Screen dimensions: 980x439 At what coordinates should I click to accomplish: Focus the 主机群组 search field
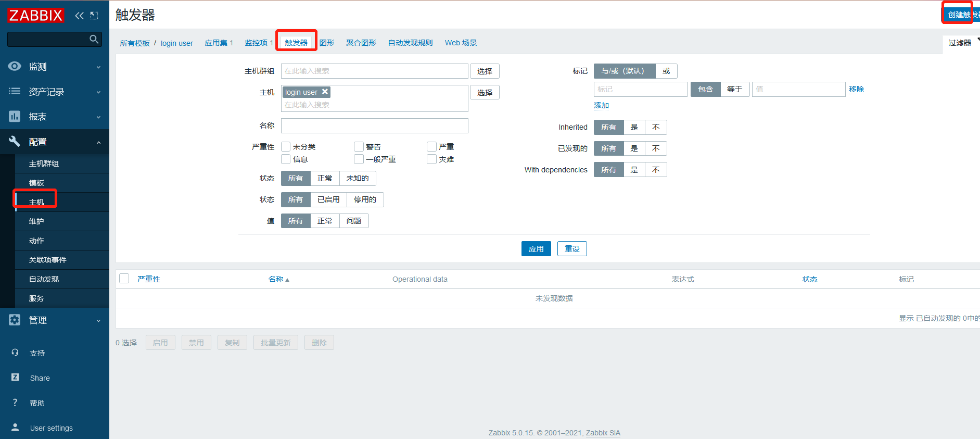point(375,71)
